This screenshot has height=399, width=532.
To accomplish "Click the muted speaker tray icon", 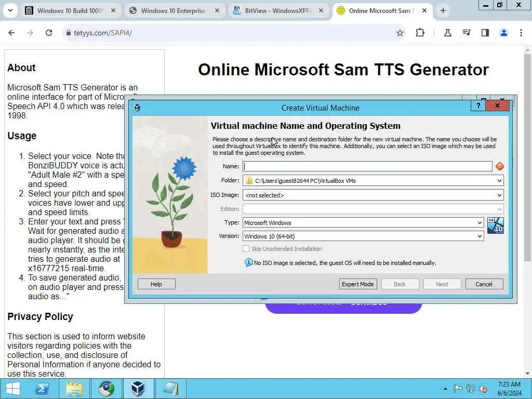I will 483,389.
